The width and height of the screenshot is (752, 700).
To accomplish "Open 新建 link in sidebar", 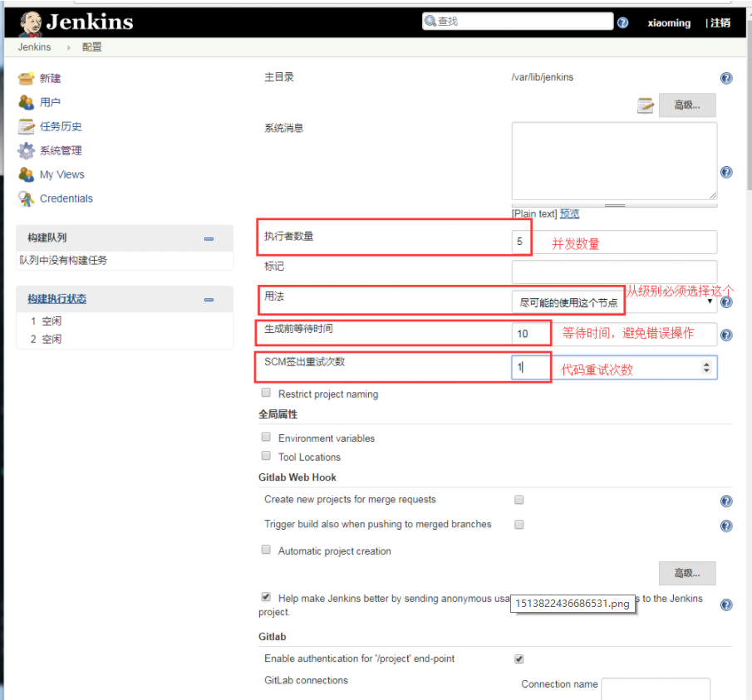I will coord(50,78).
